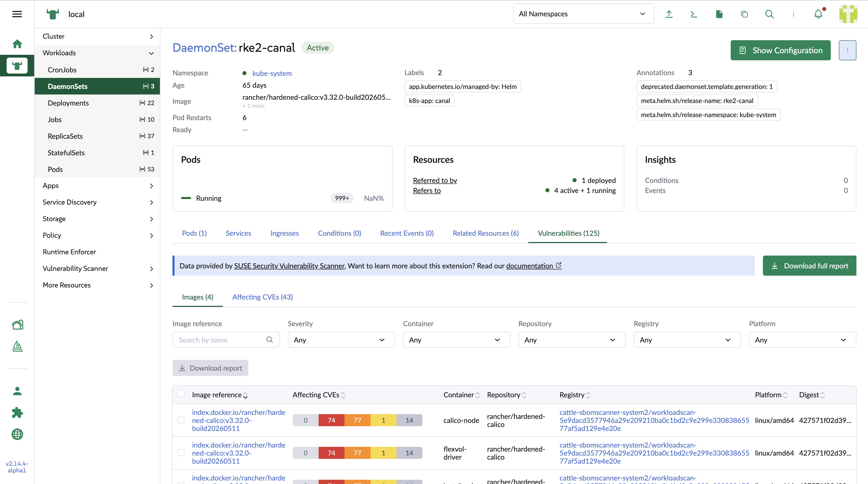Open Users & Authentication person icon

(x=17, y=391)
